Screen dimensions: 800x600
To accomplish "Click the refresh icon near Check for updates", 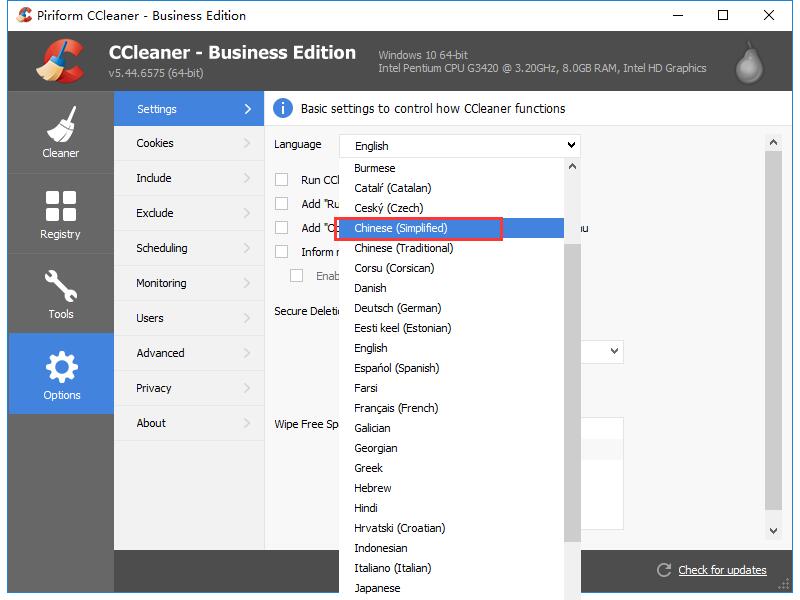I will (663, 570).
